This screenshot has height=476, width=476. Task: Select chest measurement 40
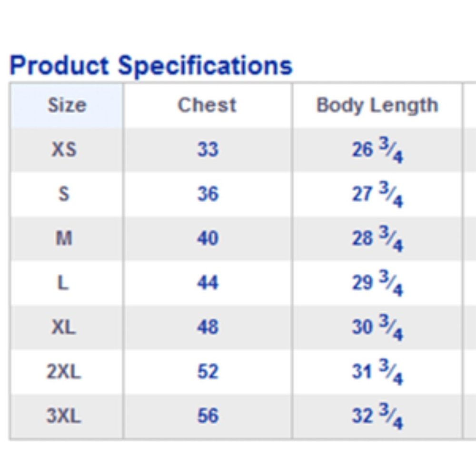click(x=208, y=238)
